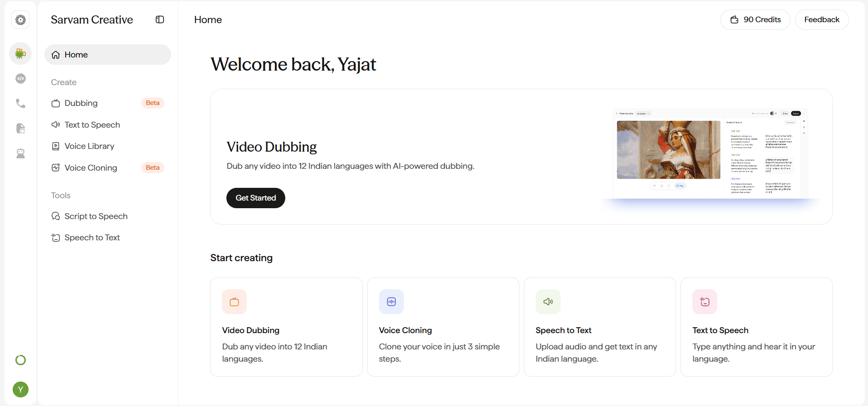Click the credits wallet icon
Image resolution: width=868 pixels, height=406 pixels.
[x=734, y=20]
